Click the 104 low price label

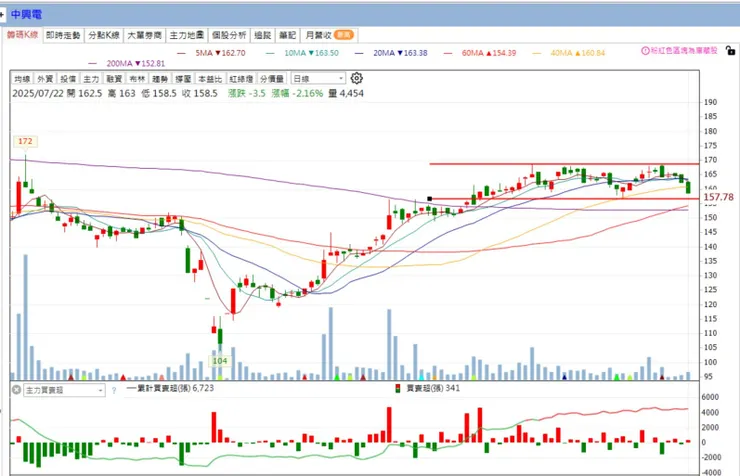[x=220, y=361]
